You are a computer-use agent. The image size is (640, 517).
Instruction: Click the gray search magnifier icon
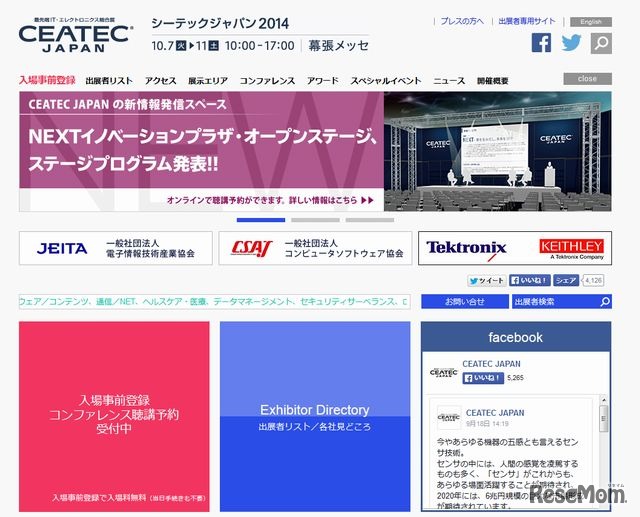click(601, 43)
